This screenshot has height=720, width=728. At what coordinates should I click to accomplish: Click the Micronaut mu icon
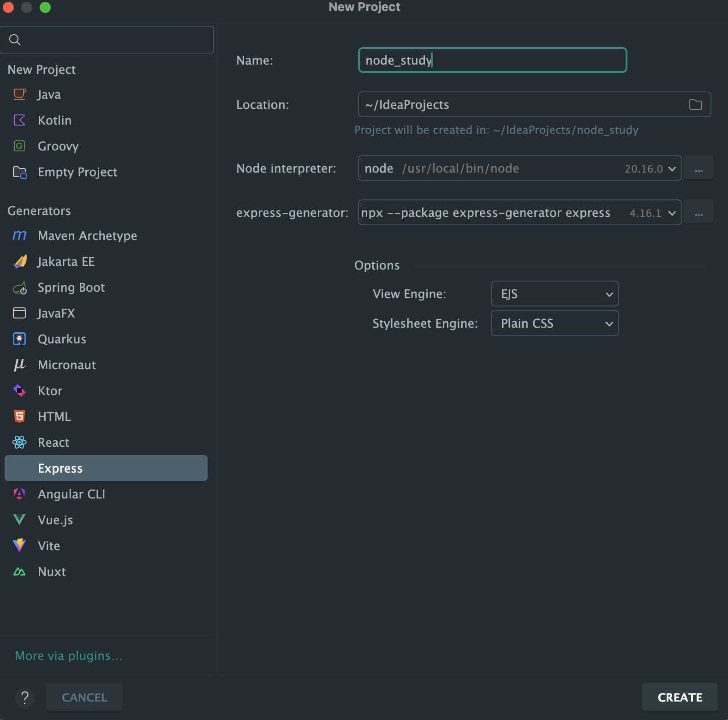pyautogui.click(x=19, y=365)
